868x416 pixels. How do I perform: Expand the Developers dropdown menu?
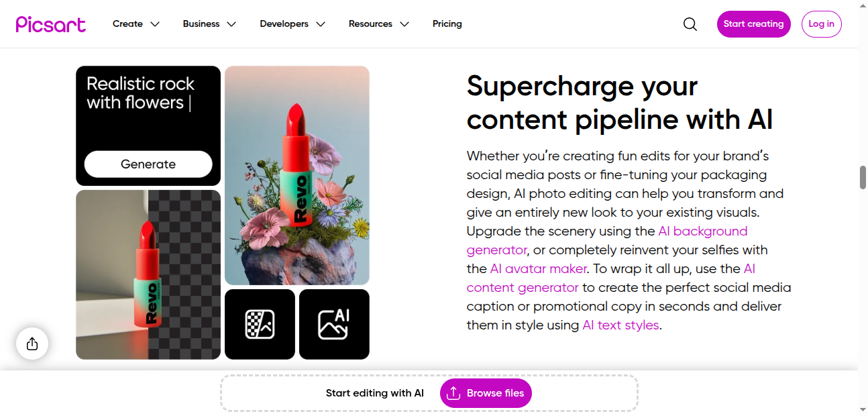[292, 24]
